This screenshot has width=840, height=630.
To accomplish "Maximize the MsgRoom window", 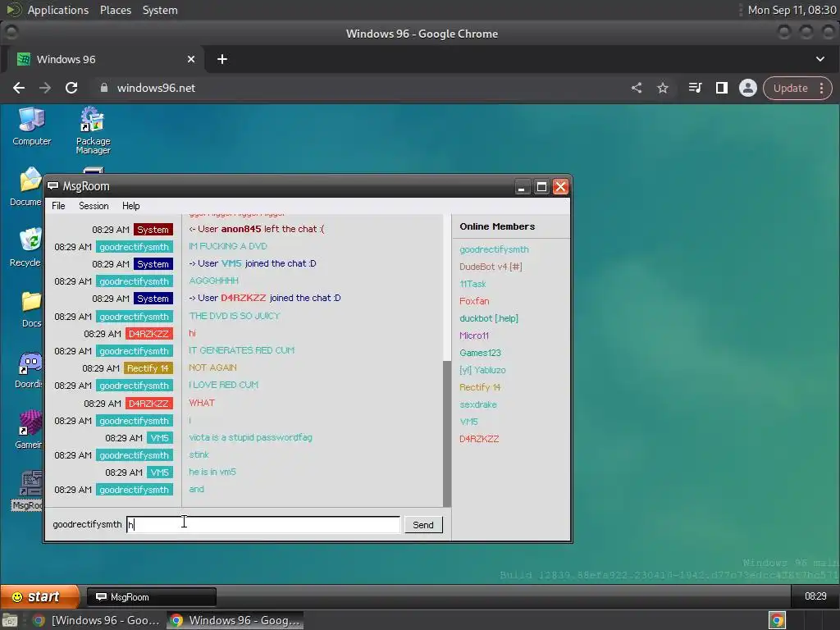I will pos(541,186).
